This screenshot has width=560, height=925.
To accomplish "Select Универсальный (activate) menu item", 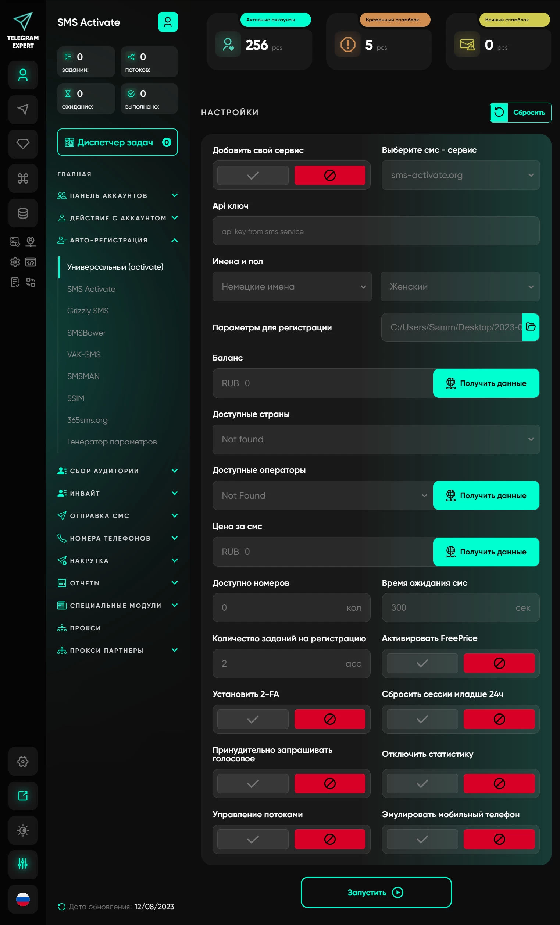I will coord(115,267).
